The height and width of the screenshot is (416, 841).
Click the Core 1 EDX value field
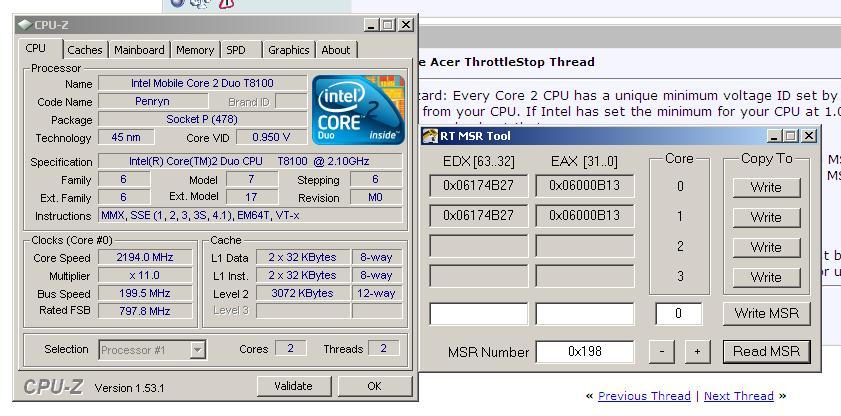point(478,216)
